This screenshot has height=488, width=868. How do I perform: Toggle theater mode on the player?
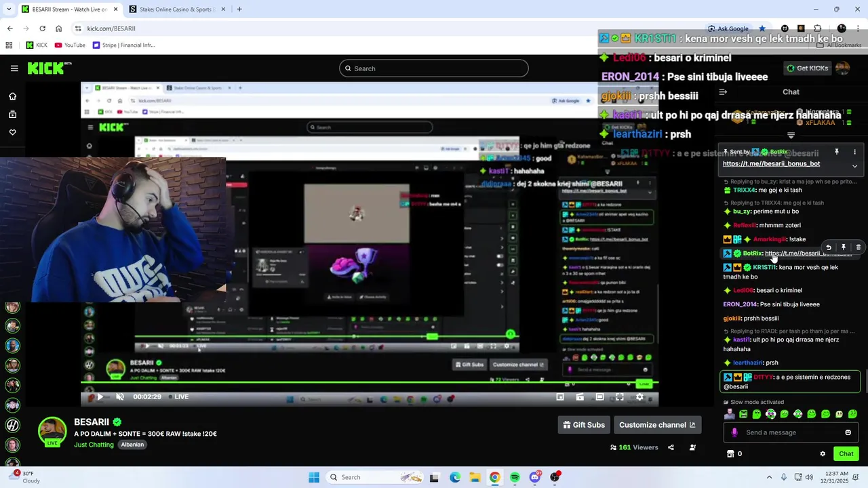[599, 397]
